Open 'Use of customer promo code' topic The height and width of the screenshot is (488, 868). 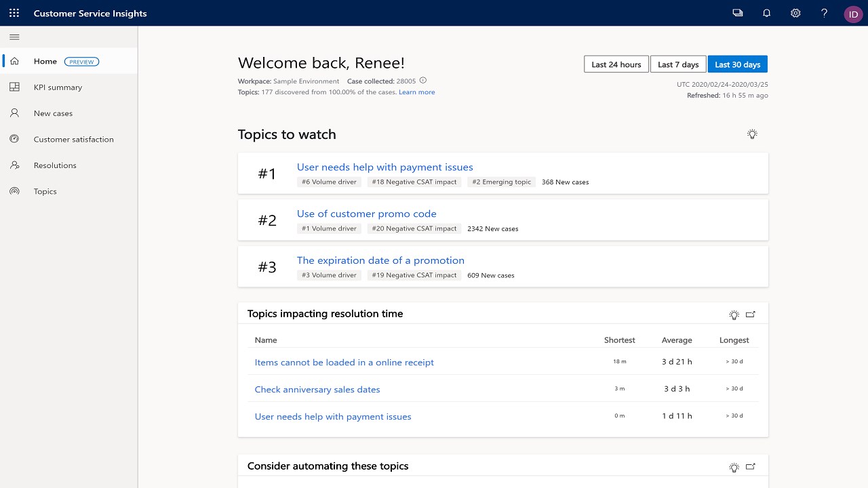[366, 213]
